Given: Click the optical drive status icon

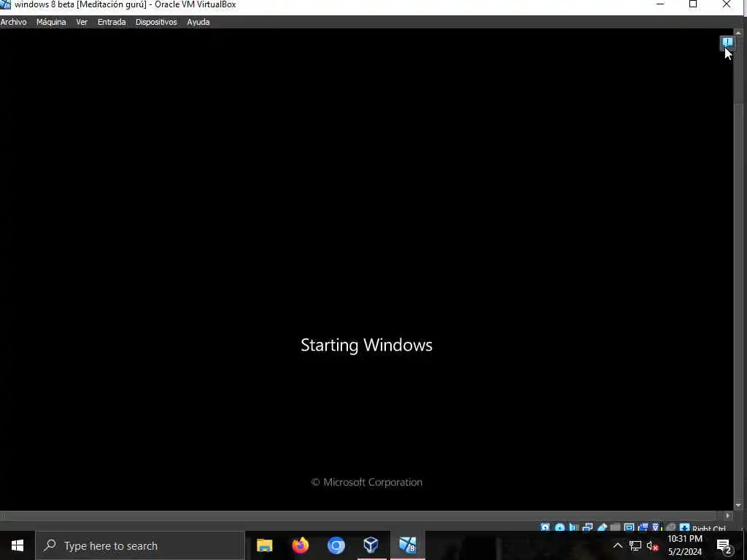Looking at the screenshot, I should (x=560, y=528).
